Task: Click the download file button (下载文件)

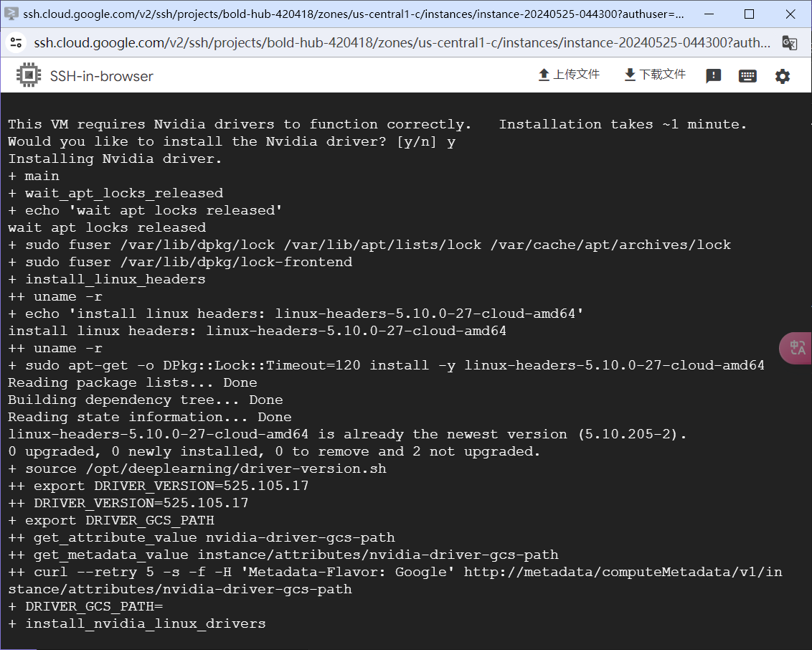Action: pyautogui.click(x=655, y=75)
